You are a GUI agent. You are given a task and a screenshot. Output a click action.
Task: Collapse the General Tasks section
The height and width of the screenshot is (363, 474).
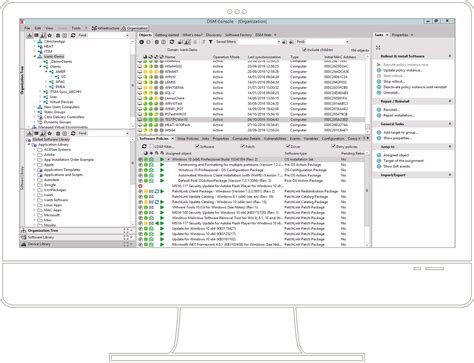[450, 124]
